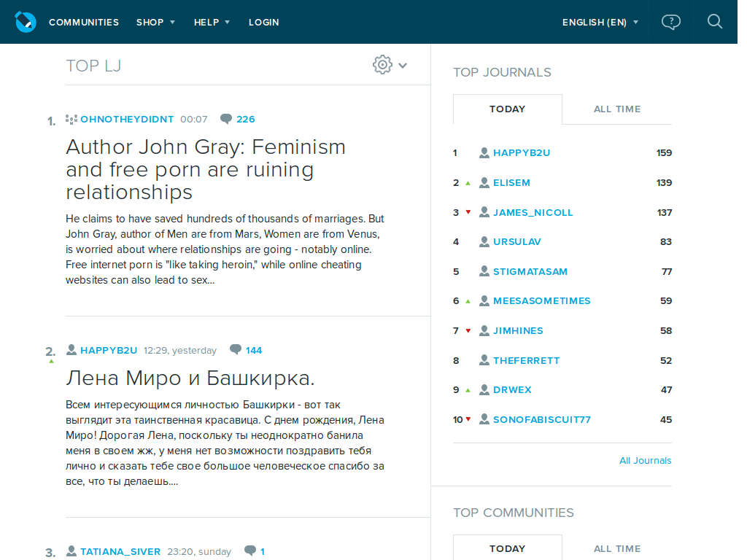Open the help chat bubble icon
This screenshot has width=747, height=560.
[671, 22]
